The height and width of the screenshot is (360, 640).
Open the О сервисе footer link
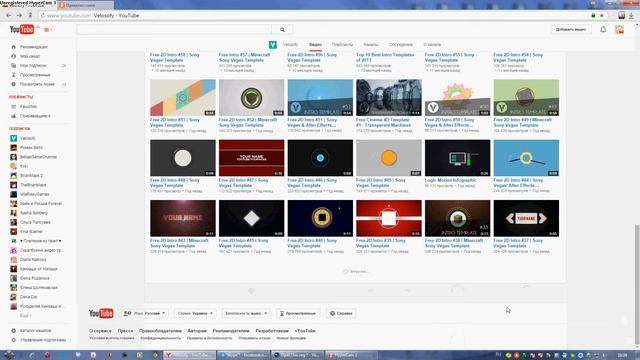pos(100,331)
